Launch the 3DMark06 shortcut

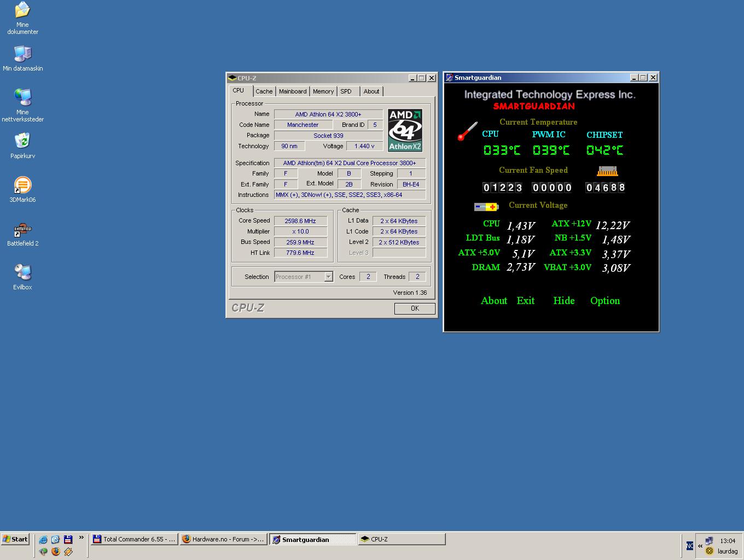[22, 190]
